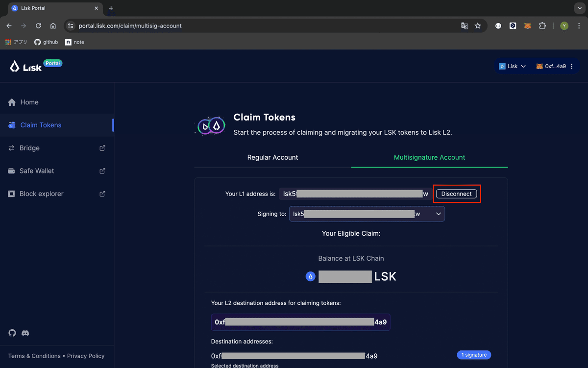
Task: Expand the Signing to address dropdown
Action: (x=367, y=214)
